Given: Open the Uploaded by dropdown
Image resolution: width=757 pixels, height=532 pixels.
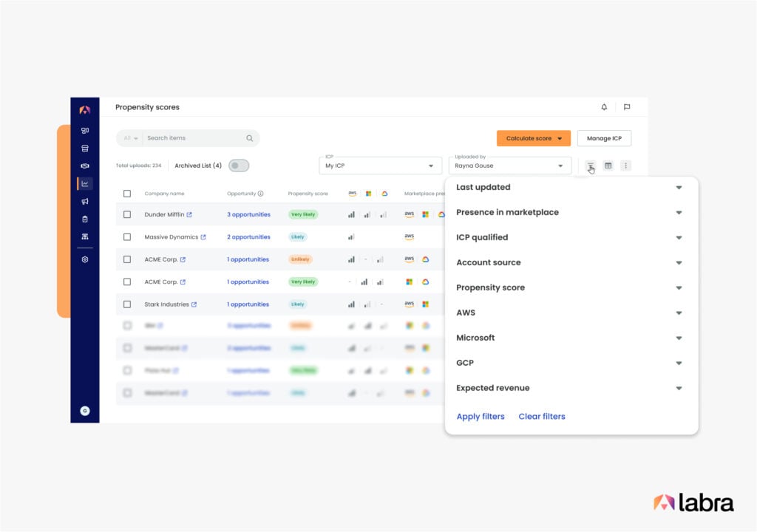Looking at the screenshot, I should tap(509, 166).
